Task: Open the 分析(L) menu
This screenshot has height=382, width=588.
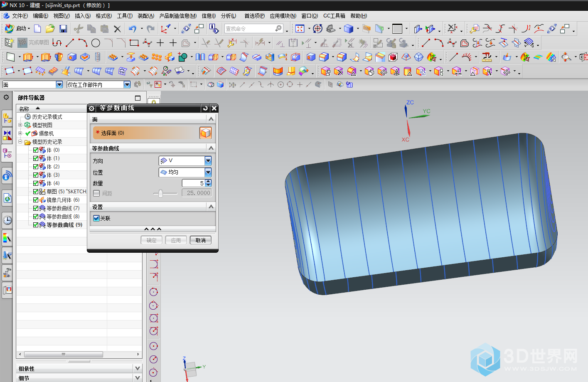Action: pyautogui.click(x=229, y=16)
